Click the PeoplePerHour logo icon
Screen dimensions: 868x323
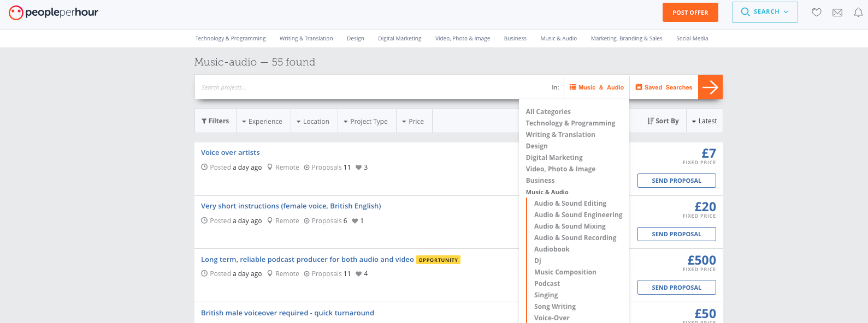[16, 13]
